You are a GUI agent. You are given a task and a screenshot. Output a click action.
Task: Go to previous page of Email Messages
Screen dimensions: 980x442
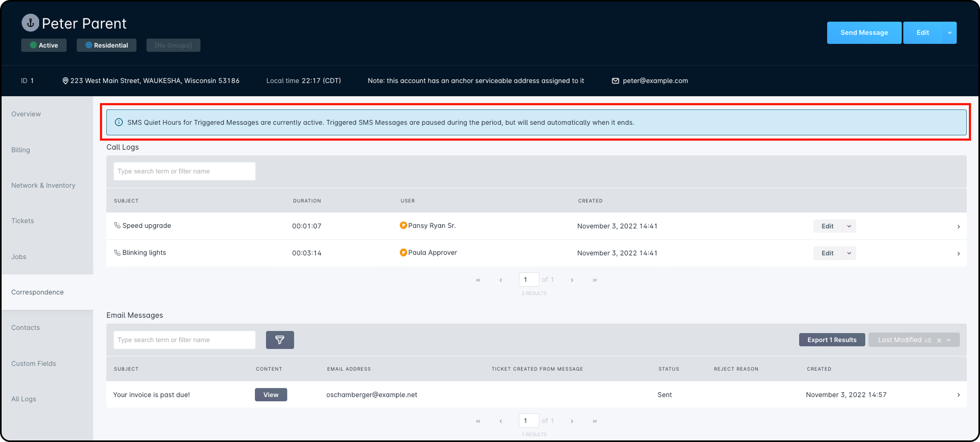coord(501,421)
